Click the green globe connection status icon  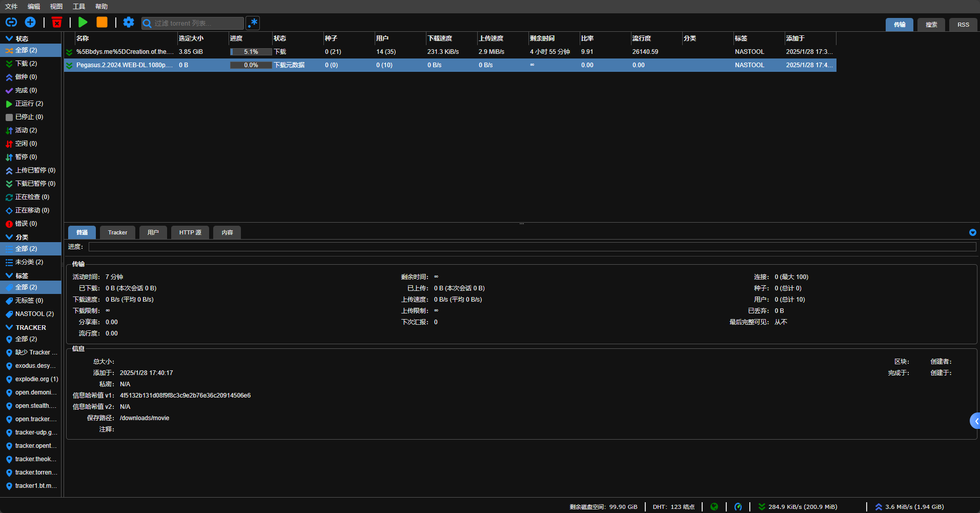(714, 507)
